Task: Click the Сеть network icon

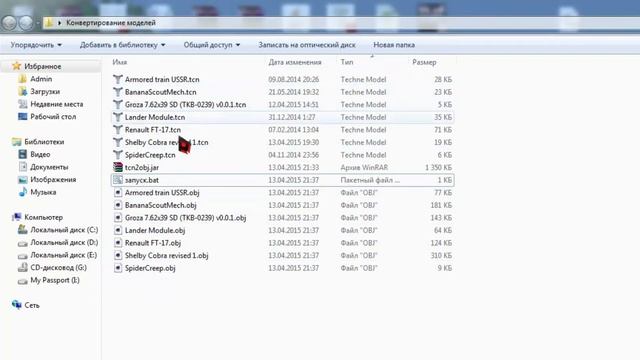Action: (x=16, y=304)
